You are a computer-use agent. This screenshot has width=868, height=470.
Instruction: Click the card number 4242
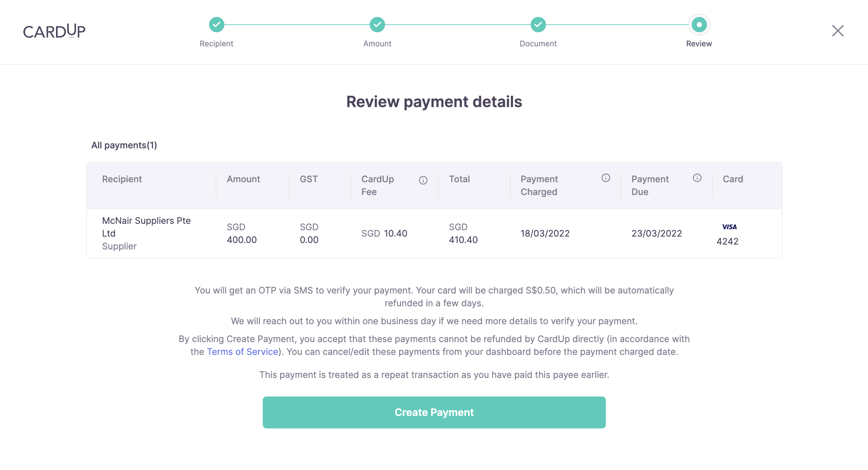(727, 241)
